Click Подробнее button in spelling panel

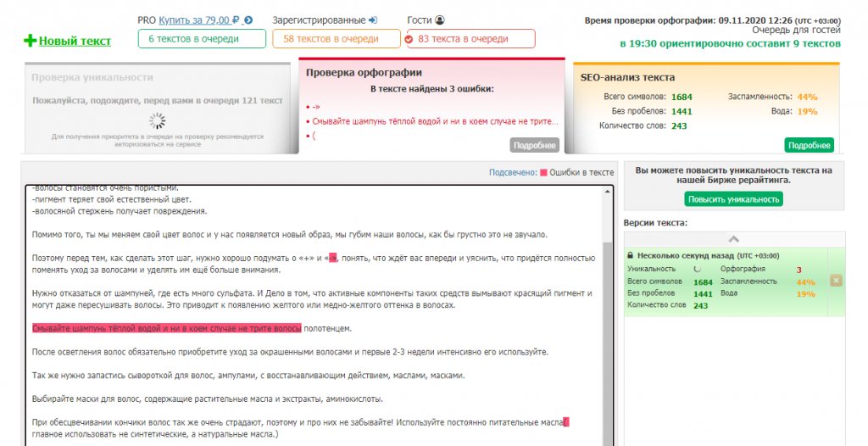click(x=535, y=145)
